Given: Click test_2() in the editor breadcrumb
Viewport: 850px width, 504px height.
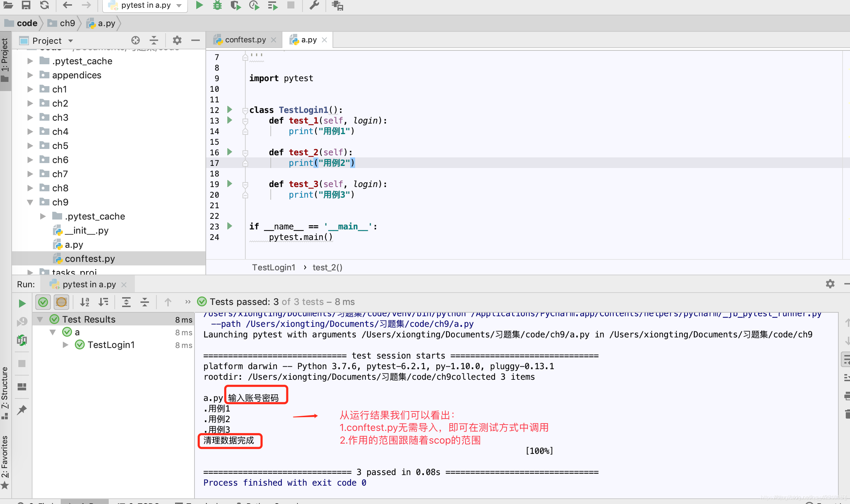Looking at the screenshot, I should coord(327,267).
